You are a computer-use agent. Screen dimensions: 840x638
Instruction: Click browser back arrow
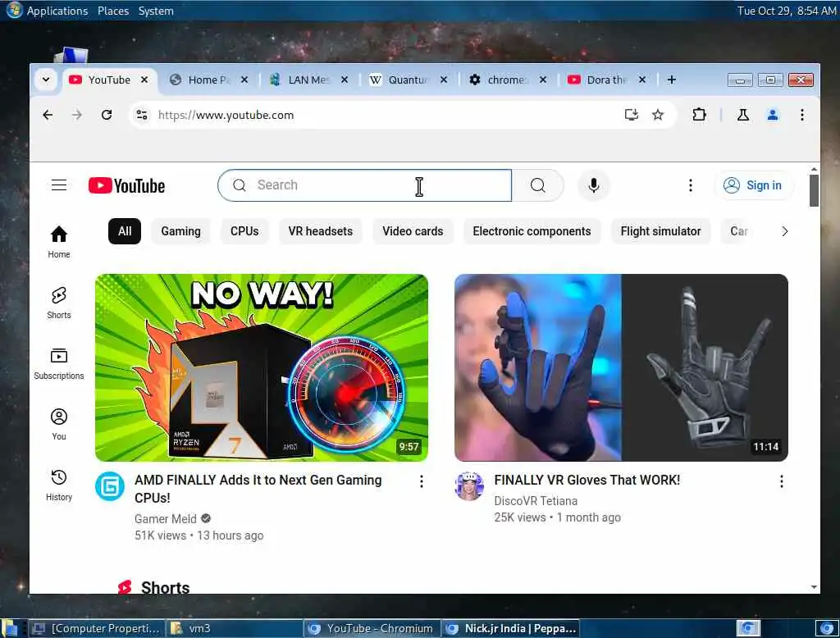(48, 115)
